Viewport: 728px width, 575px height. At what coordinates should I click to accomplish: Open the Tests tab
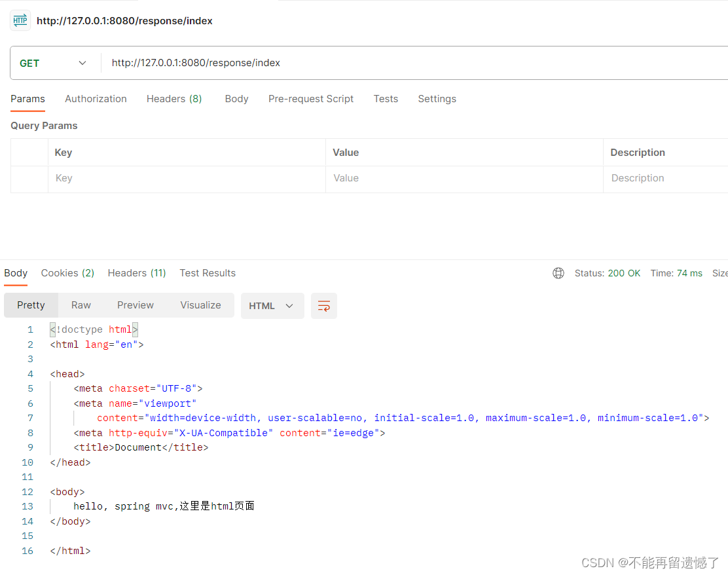386,99
